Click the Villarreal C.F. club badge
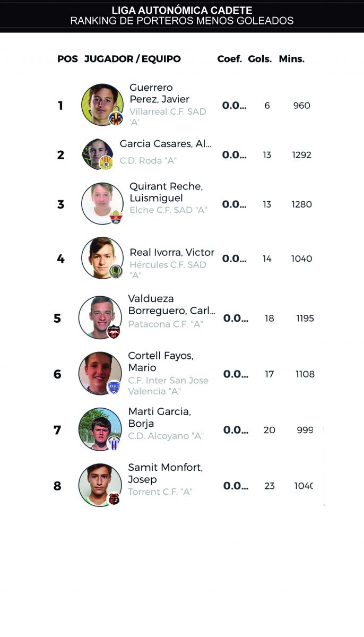Screen dimensions: 364x637 [116, 118]
